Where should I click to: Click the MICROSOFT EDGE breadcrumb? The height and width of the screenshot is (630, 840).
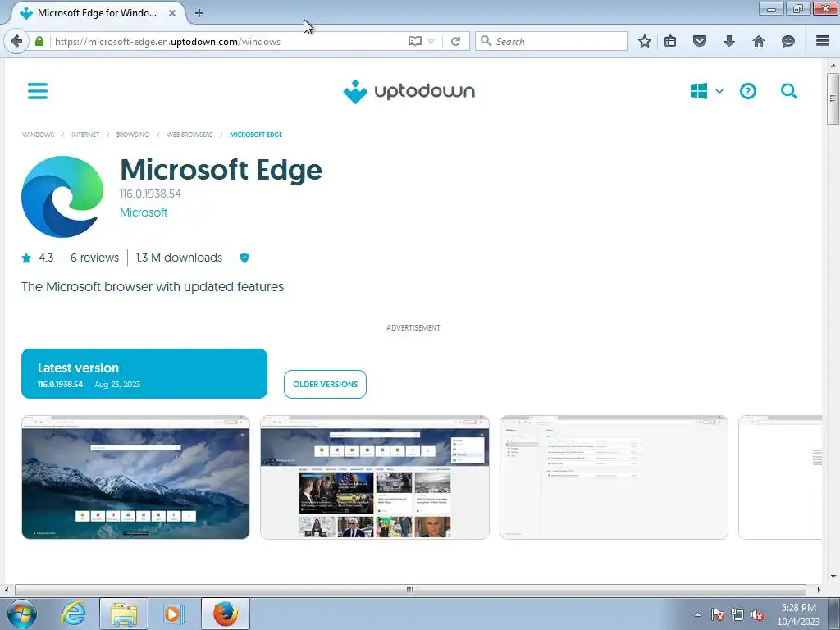pos(256,135)
